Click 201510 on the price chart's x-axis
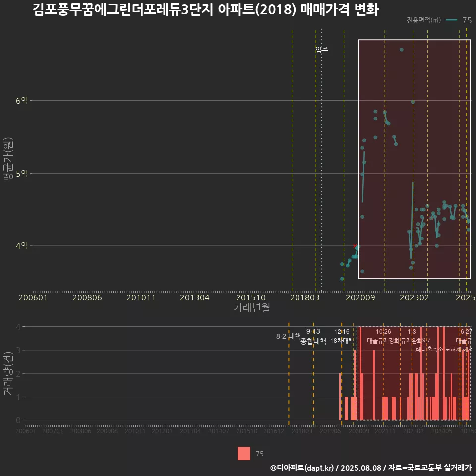The image size is (476, 476). (x=251, y=297)
